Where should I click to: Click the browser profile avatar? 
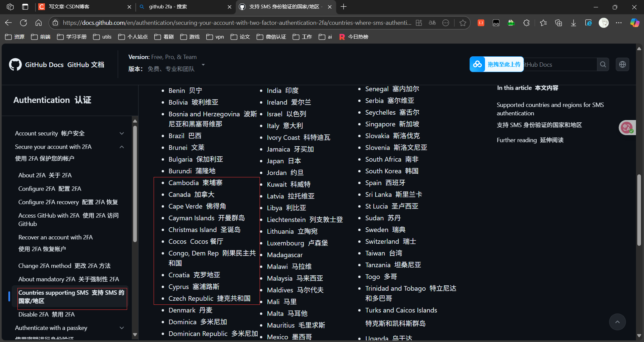pyautogui.click(x=604, y=23)
